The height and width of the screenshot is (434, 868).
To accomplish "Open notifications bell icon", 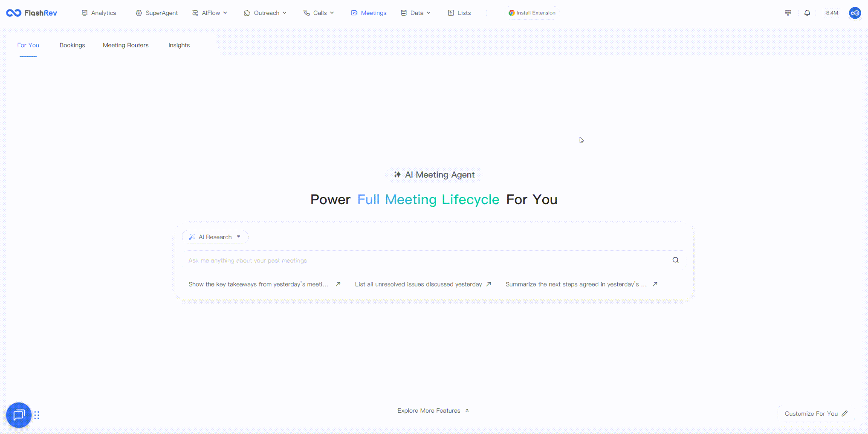I will point(807,13).
